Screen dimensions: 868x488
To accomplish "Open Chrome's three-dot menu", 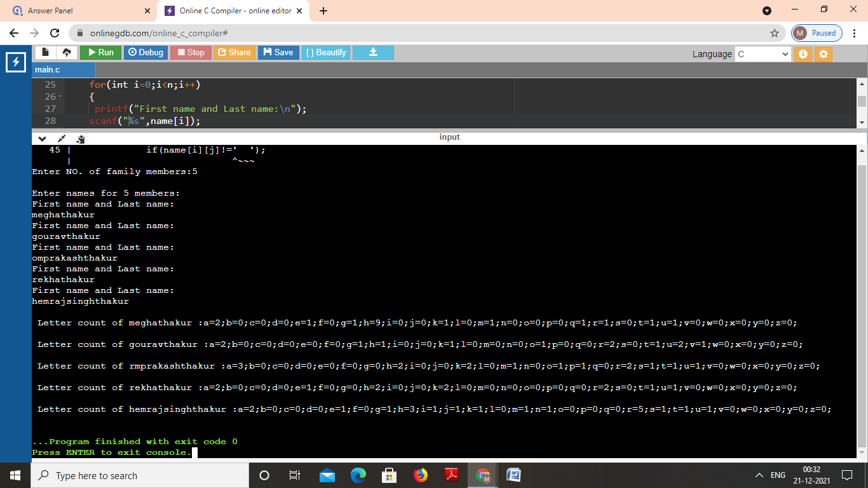I will 855,33.
